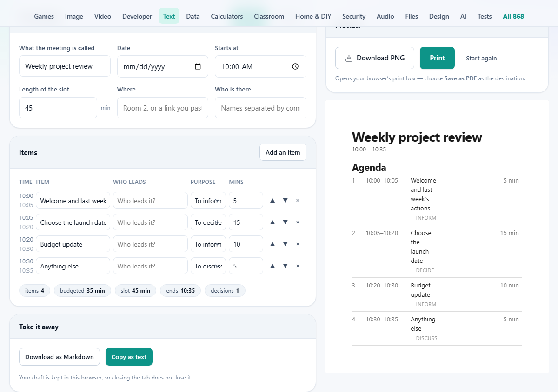Switch to the Developer category
The height and width of the screenshot is (392, 558).
click(137, 16)
